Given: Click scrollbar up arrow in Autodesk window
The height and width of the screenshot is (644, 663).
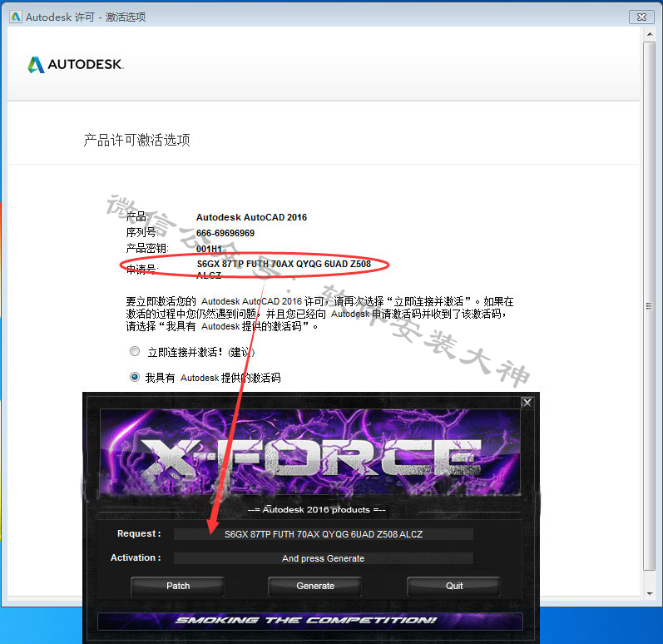Looking at the screenshot, I should (x=650, y=34).
